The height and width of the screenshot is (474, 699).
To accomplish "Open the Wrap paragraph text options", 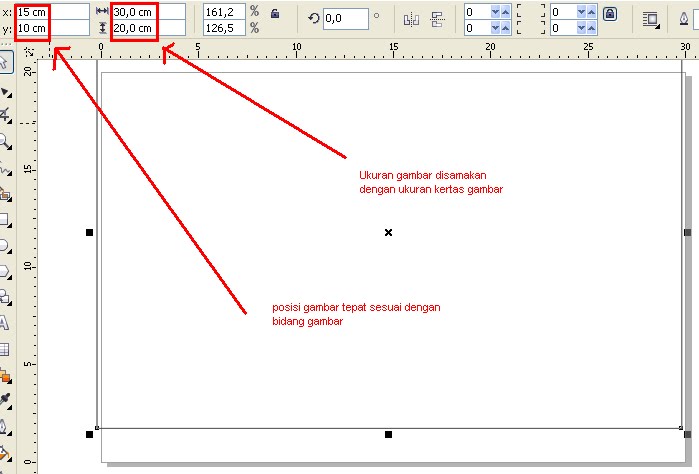I will (x=651, y=20).
